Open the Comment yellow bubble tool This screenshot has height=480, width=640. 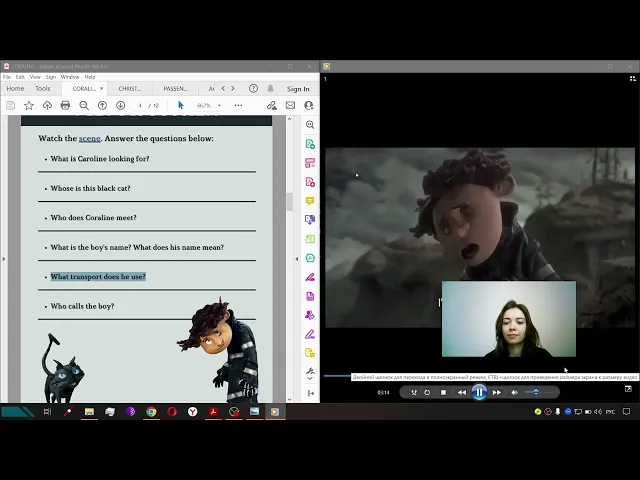[x=310, y=201]
